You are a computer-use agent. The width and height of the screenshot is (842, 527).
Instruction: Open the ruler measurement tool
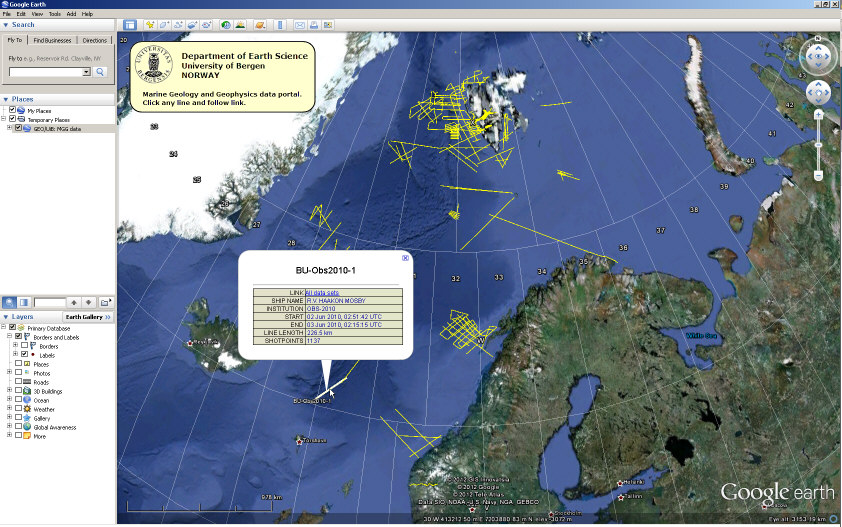[x=280, y=25]
